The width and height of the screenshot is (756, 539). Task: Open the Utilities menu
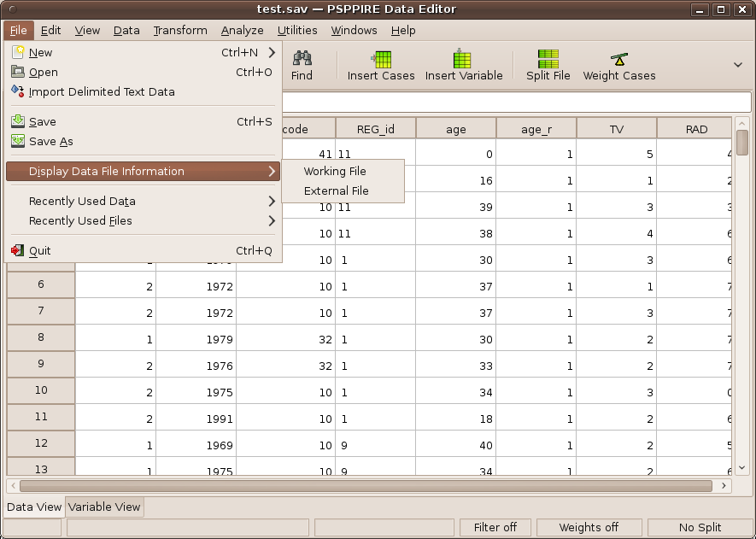[297, 31]
